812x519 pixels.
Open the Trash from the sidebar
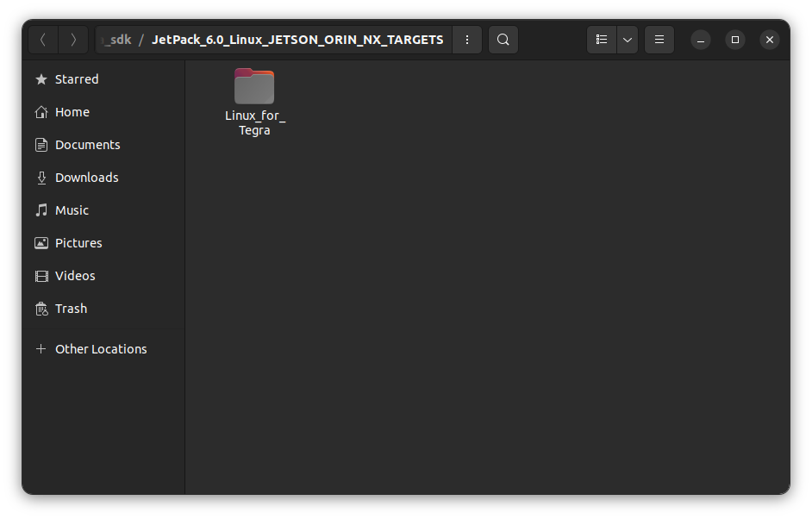(x=70, y=308)
